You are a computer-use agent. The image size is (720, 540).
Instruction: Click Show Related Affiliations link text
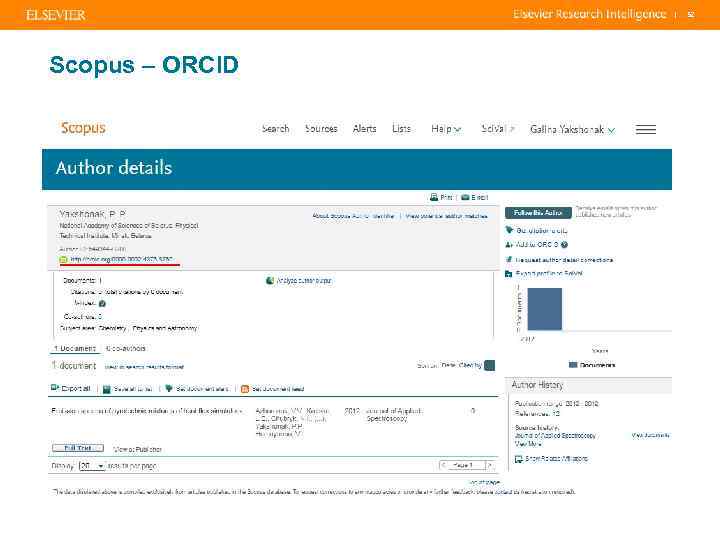click(x=557, y=459)
